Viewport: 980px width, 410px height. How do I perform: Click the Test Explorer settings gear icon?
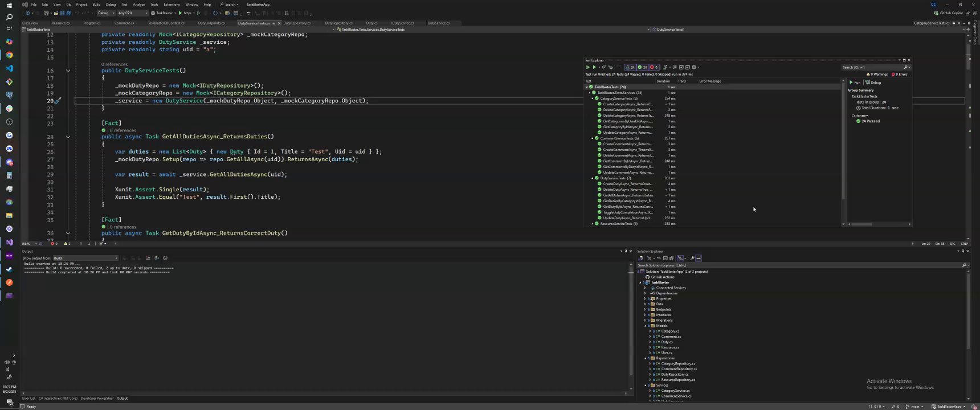click(x=694, y=67)
